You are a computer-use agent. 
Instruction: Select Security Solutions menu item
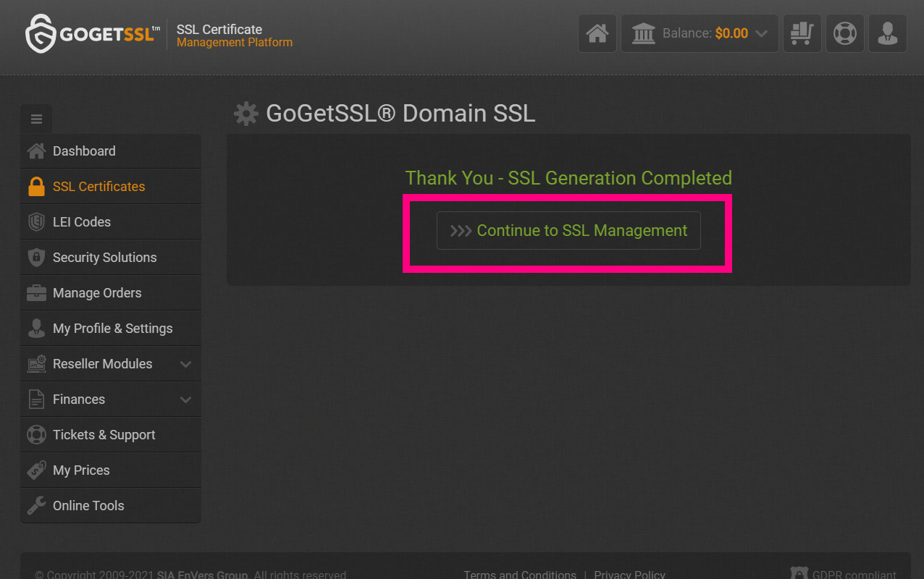[111, 258]
